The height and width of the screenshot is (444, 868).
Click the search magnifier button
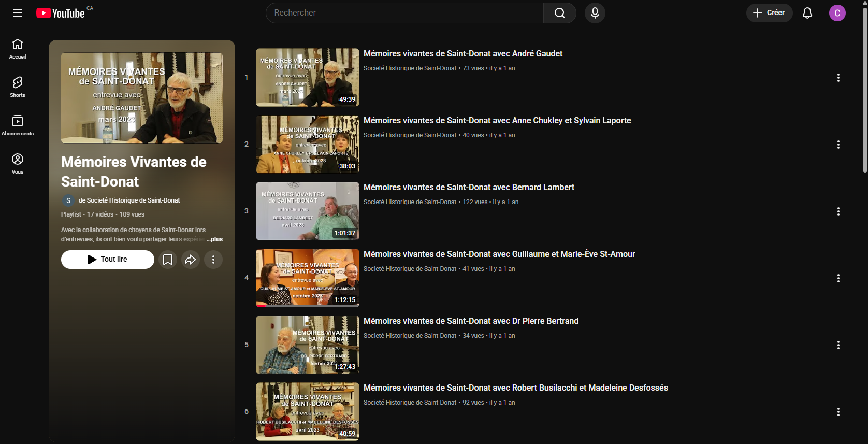[559, 13]
